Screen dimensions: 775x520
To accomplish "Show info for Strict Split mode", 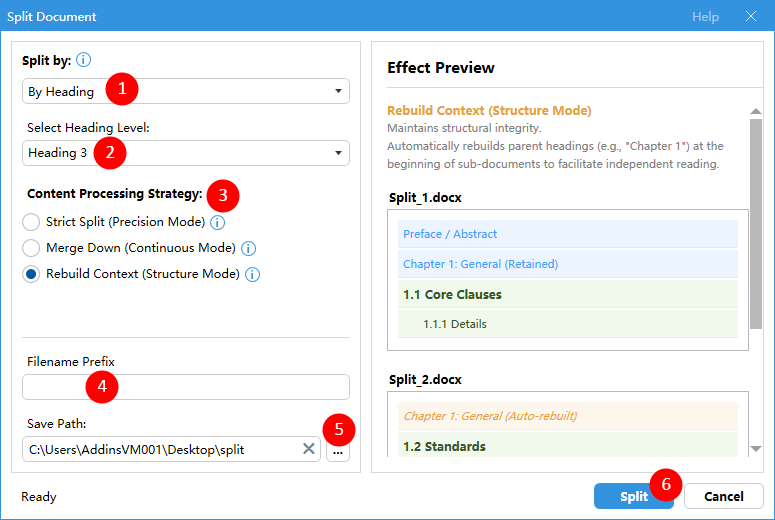I will pos(217,222).
